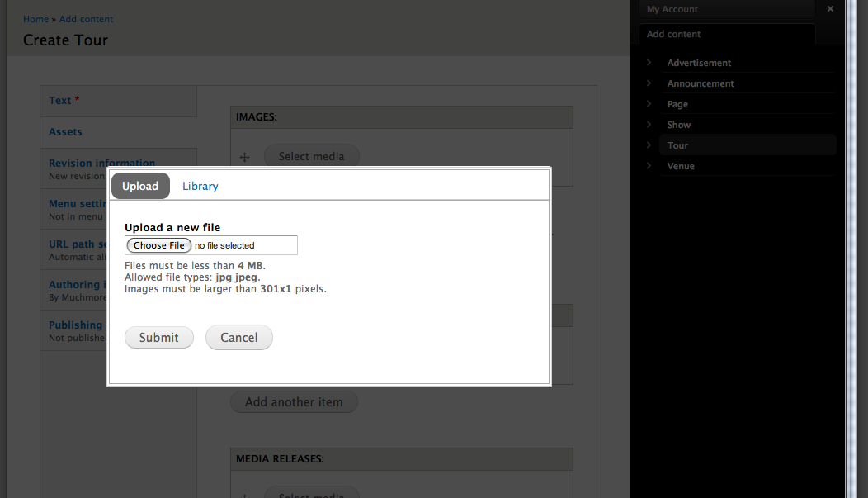Click Choose File to browse for a file

158,244
